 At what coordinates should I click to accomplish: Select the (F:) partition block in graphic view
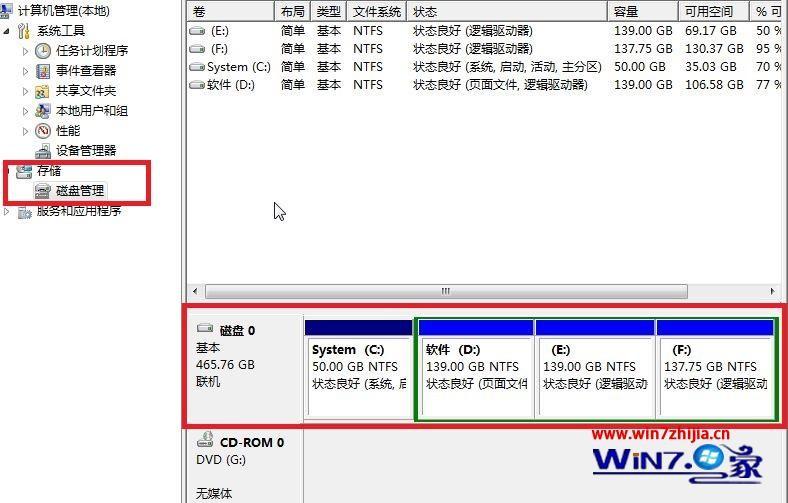(715, 368)
